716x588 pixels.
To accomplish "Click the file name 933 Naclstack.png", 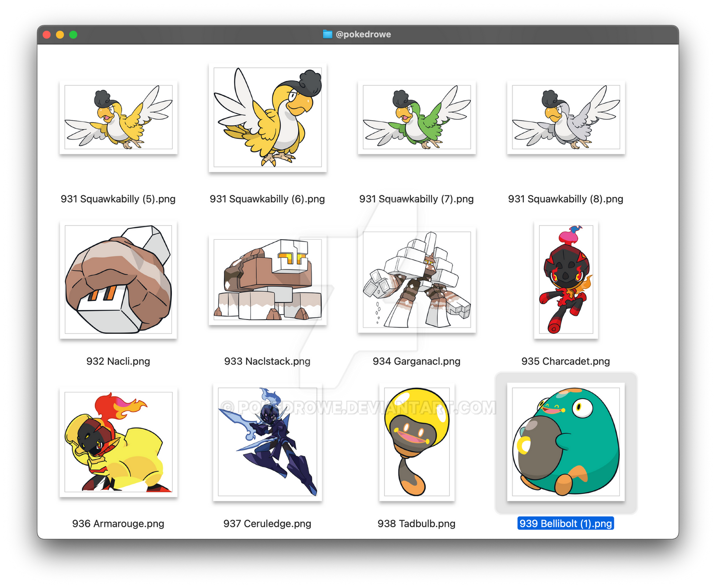I will [x=267, y=361].
